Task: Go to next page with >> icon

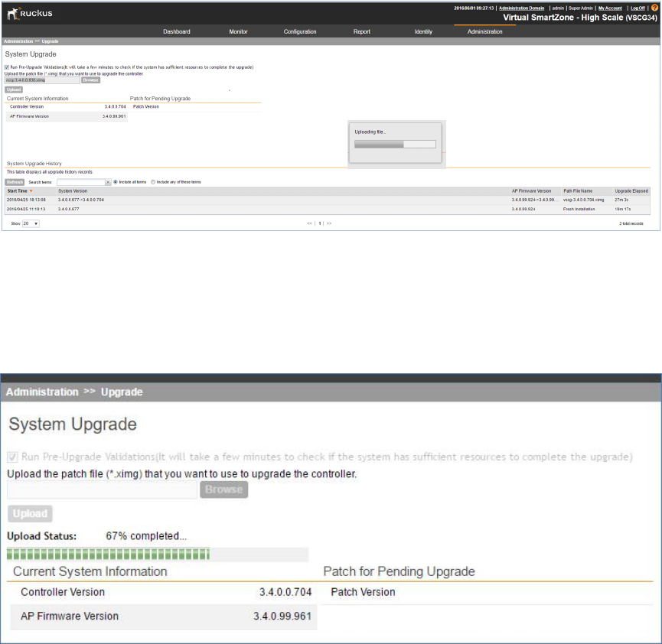Action: 329,223
